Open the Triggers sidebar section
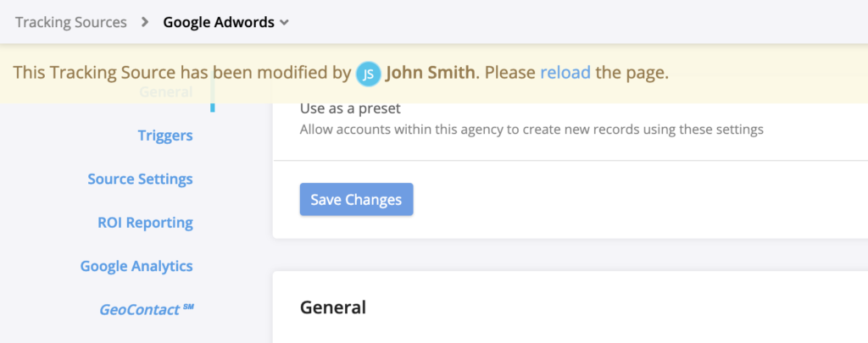868x343 pixels. (164, 136)
